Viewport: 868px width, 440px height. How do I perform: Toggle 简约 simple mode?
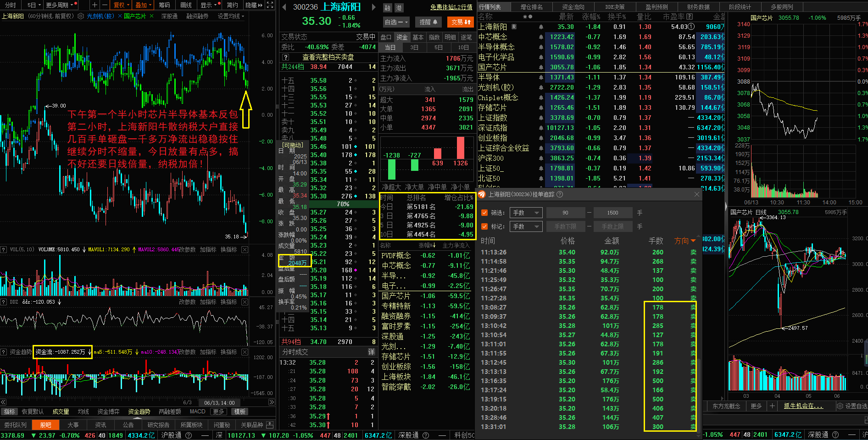[232, 5]
